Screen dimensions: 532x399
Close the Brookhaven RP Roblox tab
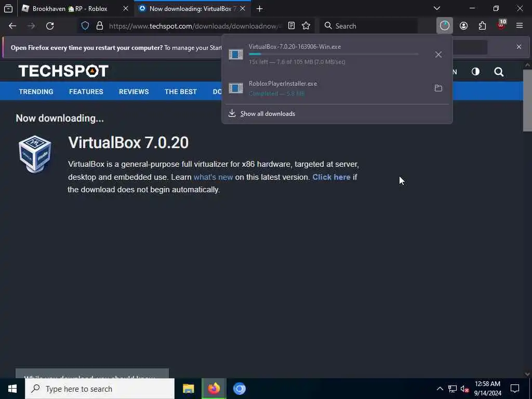pyautogui.click(x=126, y=8)
